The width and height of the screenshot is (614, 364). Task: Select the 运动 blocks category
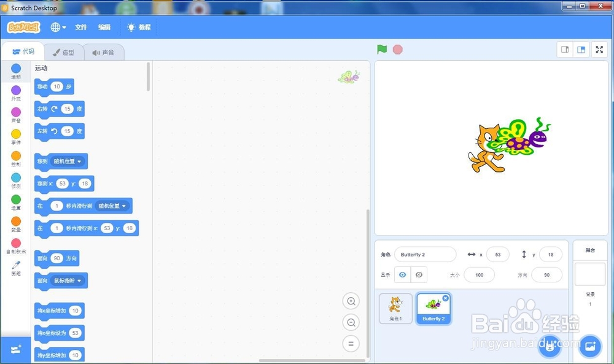pos(16,71)
